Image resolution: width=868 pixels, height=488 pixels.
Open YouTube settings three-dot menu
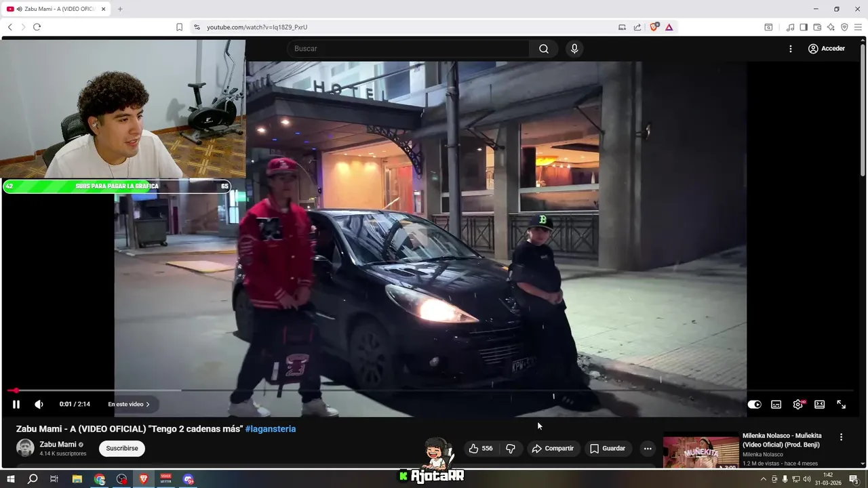(790, 49)
